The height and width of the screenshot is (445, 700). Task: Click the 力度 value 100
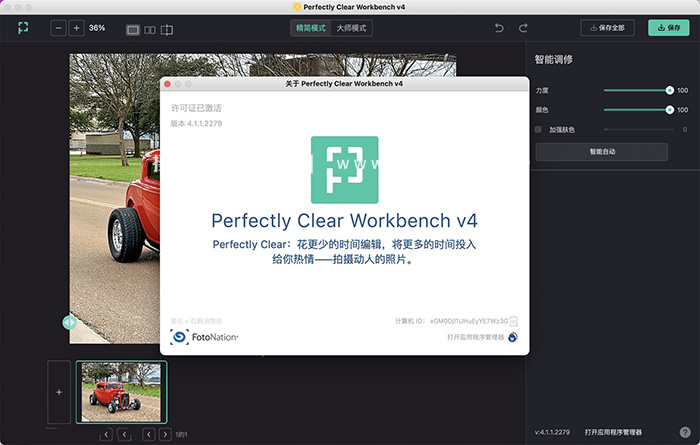[x=683, y=90]
